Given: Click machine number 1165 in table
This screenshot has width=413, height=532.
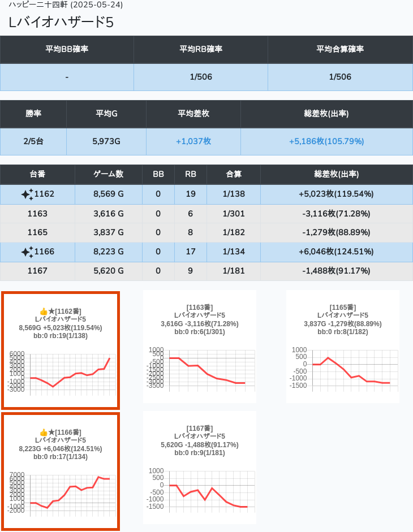Looking at the screenshot, I should click(x=37, y=232).
